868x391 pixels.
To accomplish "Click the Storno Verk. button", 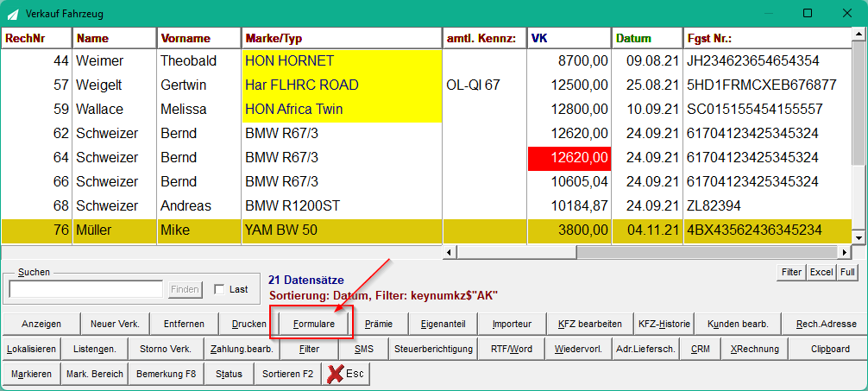I will tap(166, 350).
